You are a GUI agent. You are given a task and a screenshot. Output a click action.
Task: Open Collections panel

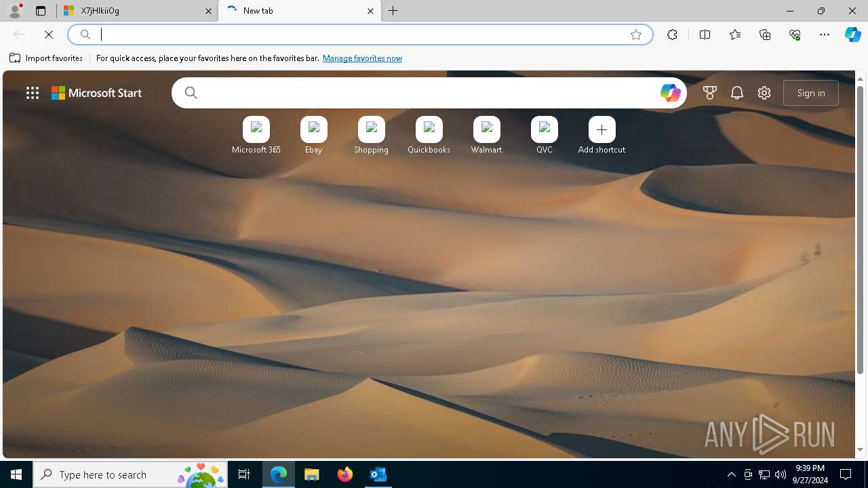pyautogui.click(x=765, y=35)
